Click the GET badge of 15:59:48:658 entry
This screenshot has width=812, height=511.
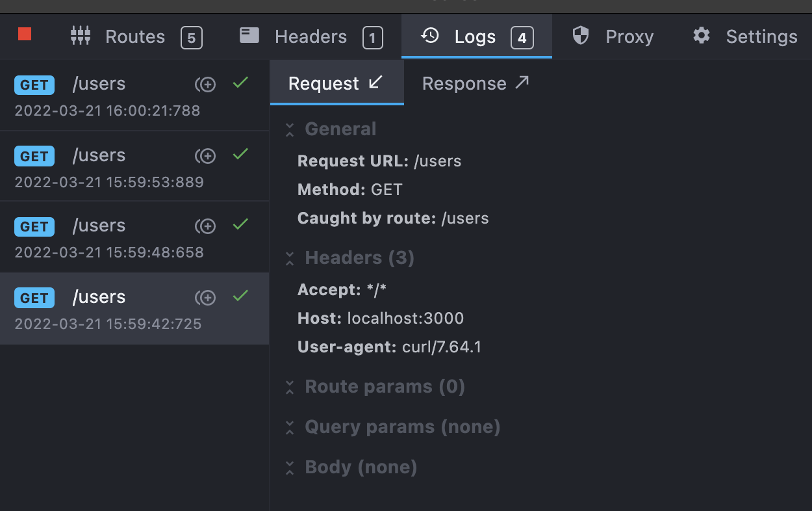(34, 226)
